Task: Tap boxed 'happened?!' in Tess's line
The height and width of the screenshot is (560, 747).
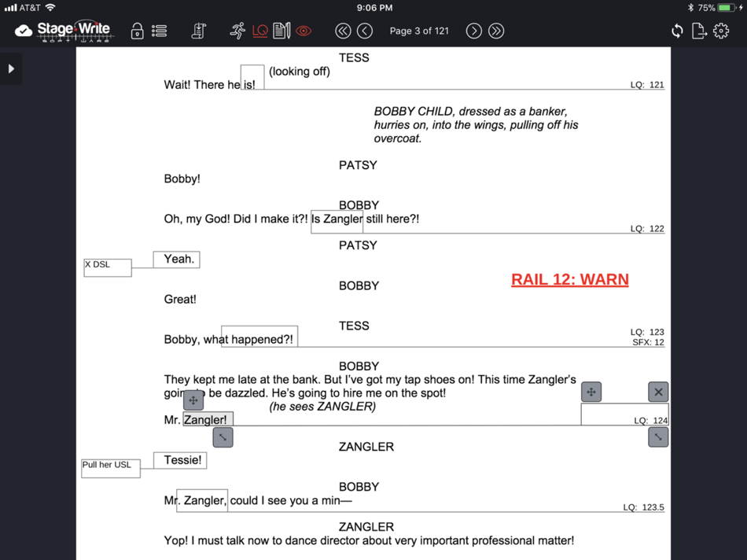Action: pos(259,337)
